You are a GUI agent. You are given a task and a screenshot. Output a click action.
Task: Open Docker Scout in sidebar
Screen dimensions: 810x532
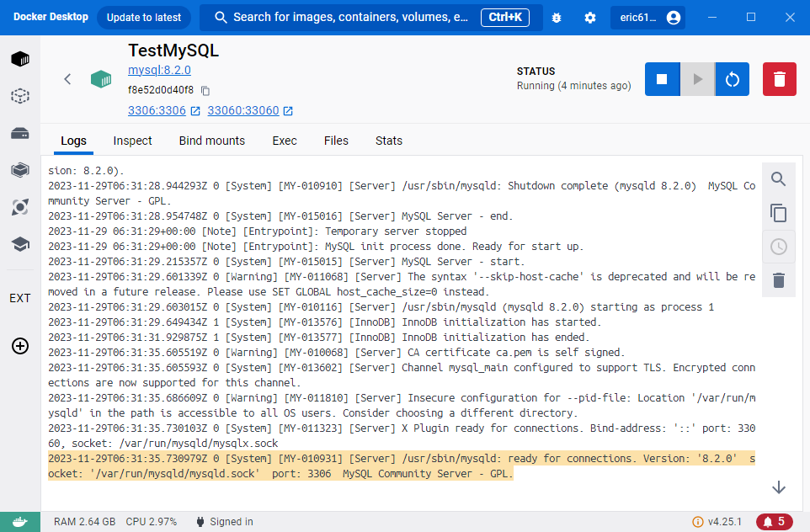20,207
